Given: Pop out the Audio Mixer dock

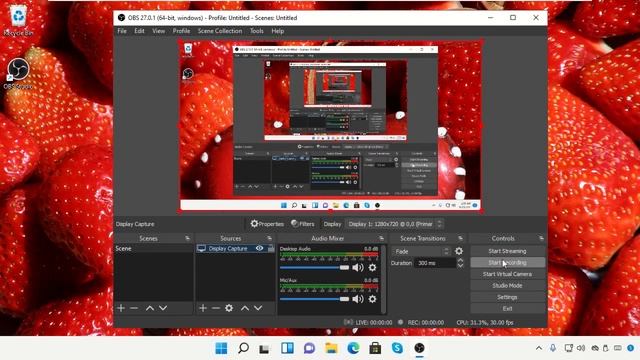Looking at the screenshot, I should [381, 238].
